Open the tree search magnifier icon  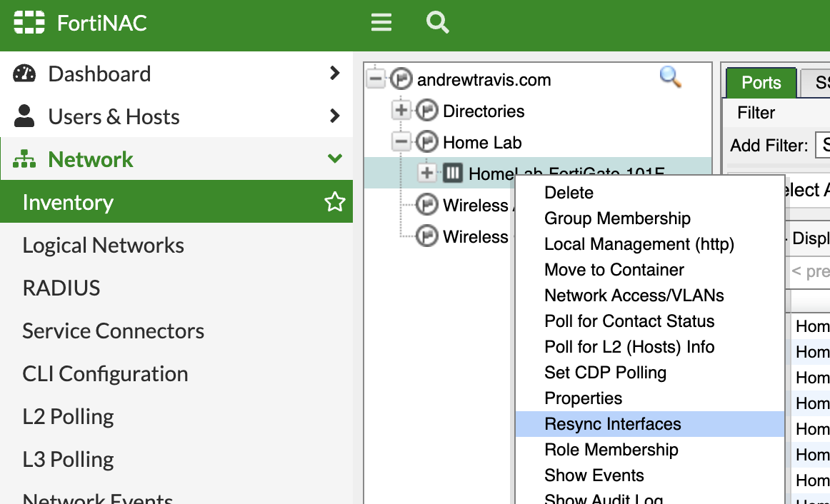670,76
